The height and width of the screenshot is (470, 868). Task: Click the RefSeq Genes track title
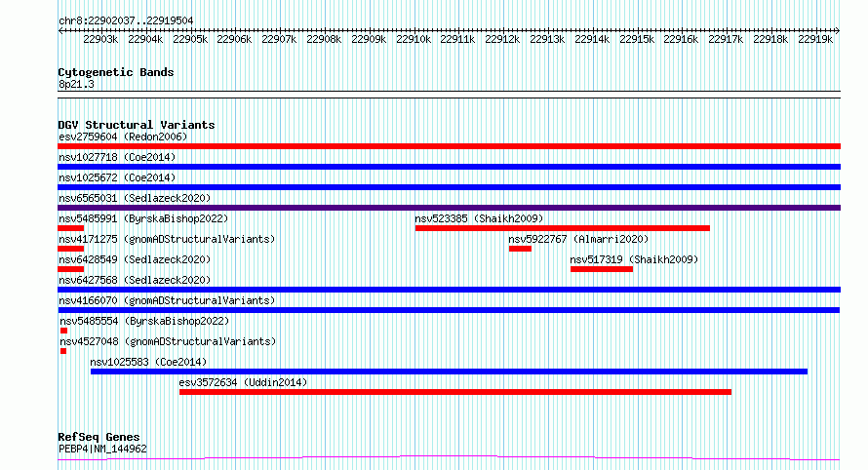[x=99, y=438]
